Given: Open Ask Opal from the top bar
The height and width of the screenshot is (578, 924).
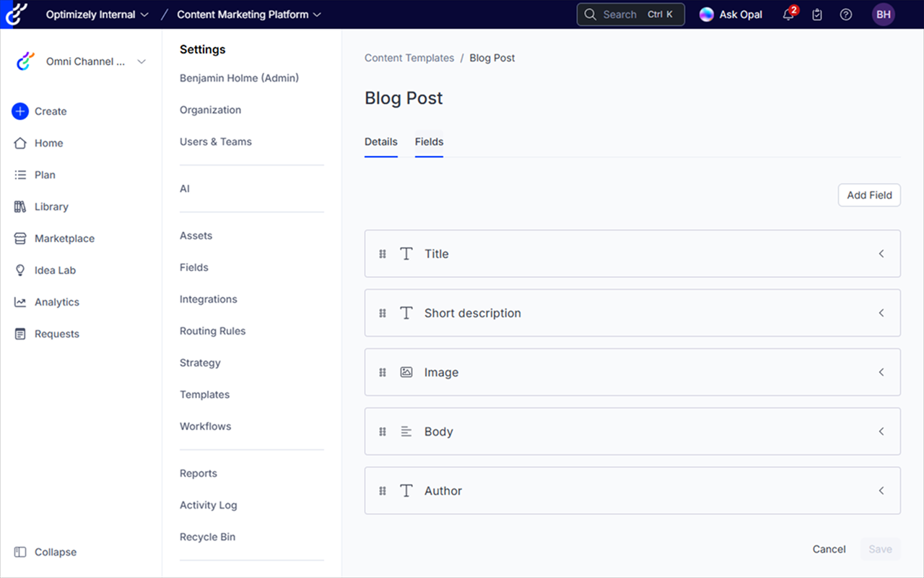Looking at the screenshot, I should tap(731, 14).
